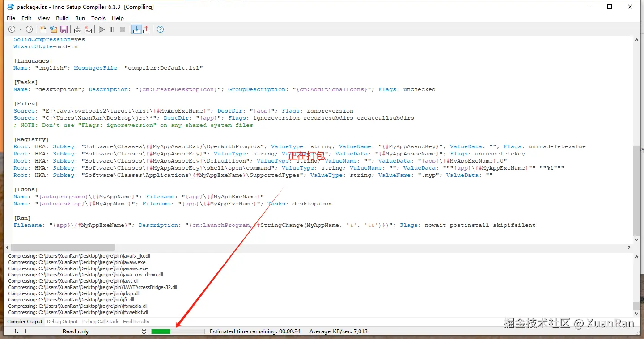Click the navigate Forward arrow icon
Screen dimensions: 644x339
click(29, 29)
